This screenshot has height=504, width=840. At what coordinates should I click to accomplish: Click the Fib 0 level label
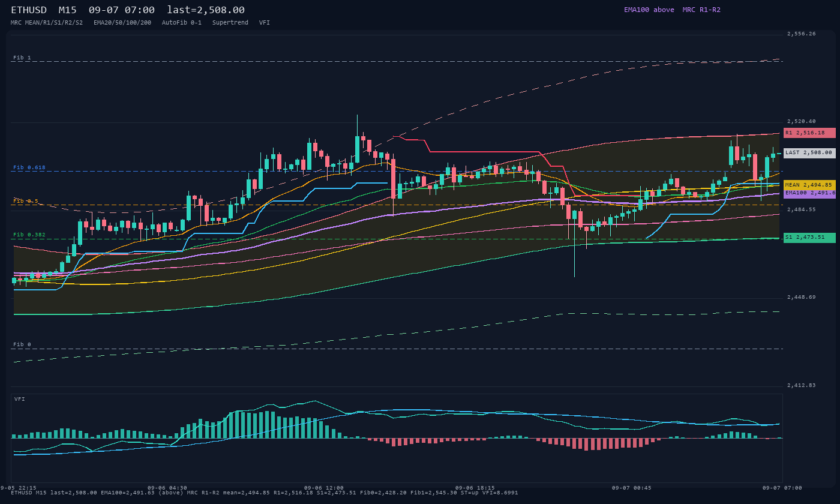click(x=22, y=344)
